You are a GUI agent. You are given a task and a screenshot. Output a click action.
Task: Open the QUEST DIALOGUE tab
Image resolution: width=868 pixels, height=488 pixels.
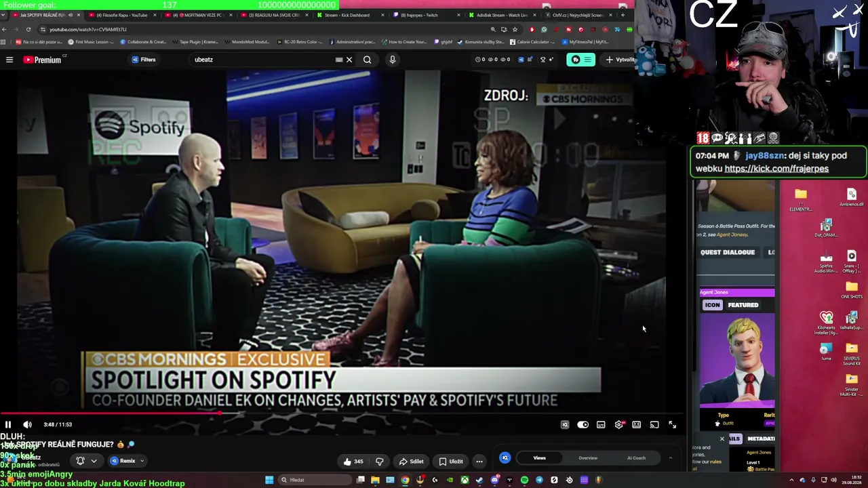tap(728, 252)
